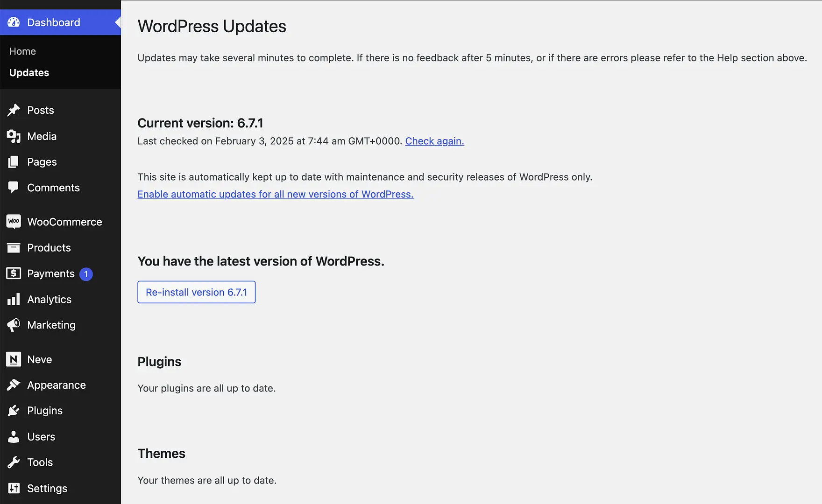Select the Updates submenu item

click(x=28, y=72)
